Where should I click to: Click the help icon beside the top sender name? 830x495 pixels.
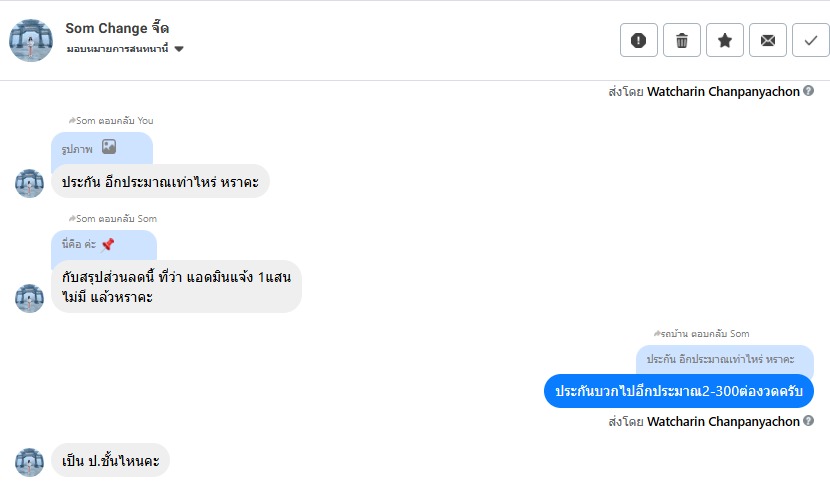(808, 91)
